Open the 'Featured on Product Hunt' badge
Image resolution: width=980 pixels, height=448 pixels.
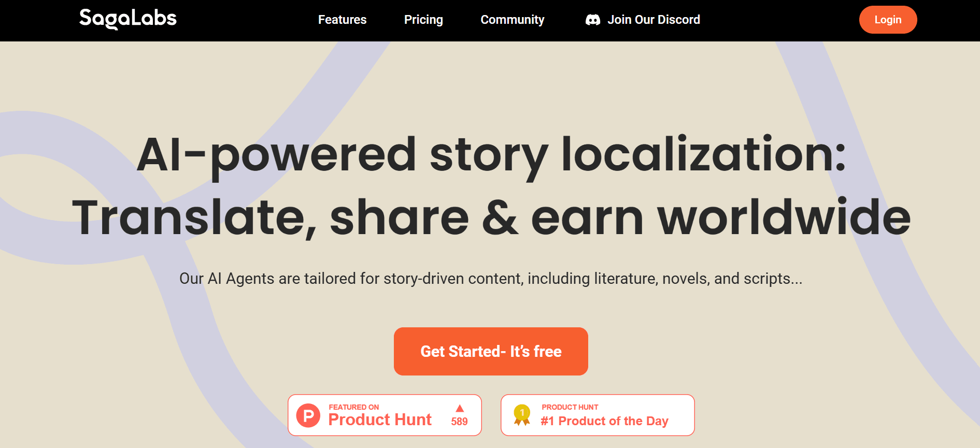[x=385, y=415]
